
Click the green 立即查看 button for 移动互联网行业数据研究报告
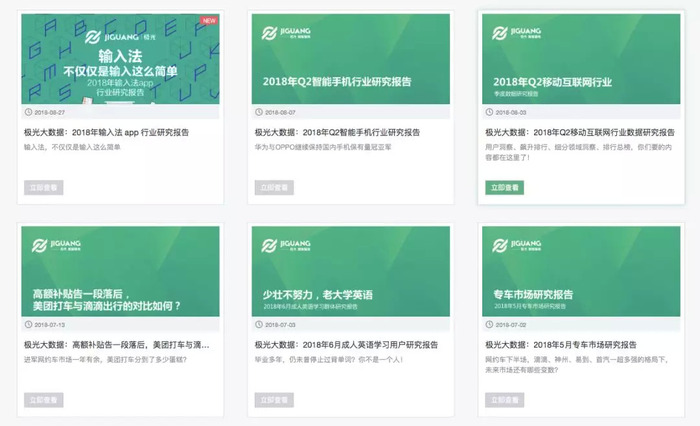504,188
